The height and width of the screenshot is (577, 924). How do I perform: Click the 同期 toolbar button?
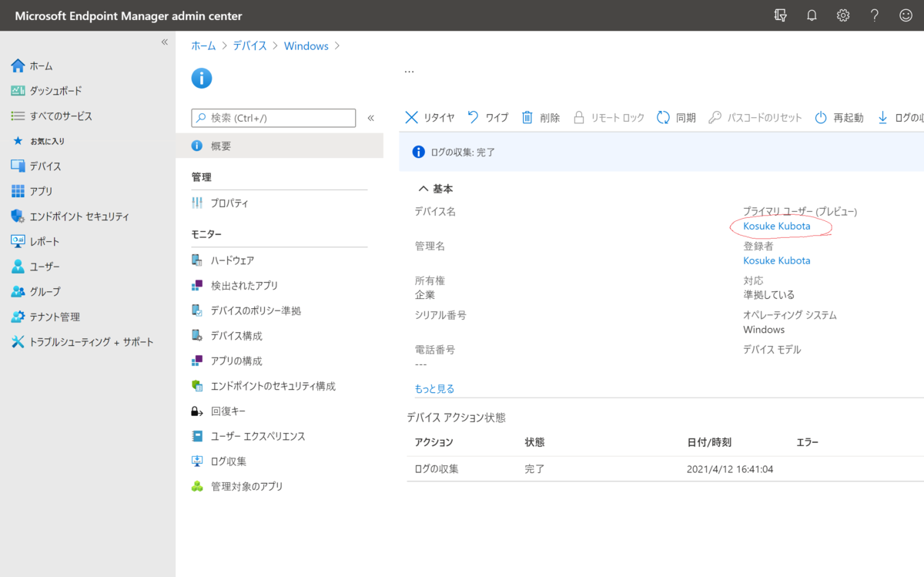pyautogui.click(x=676, y=118)
